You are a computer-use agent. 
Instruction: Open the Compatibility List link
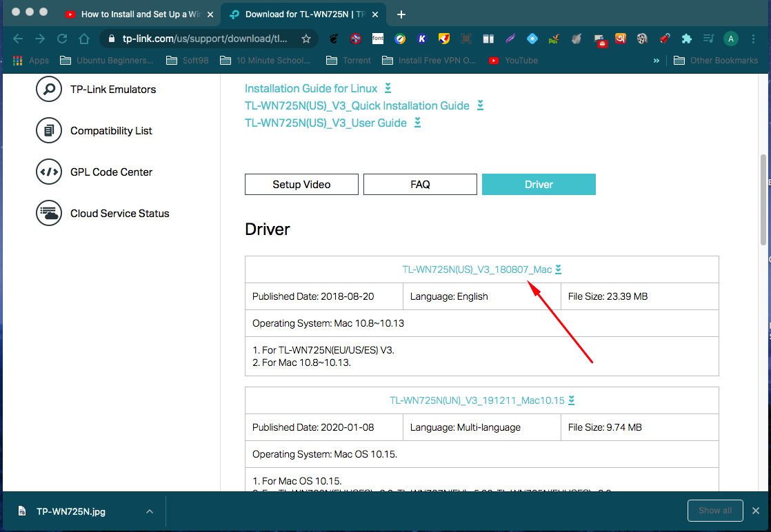tap(111, 131)
